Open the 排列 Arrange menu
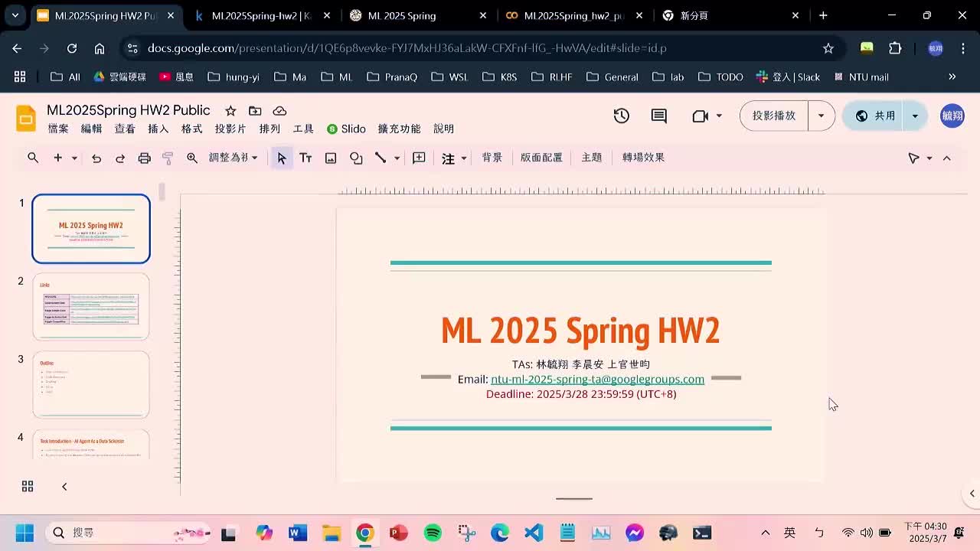980x551 pixels. [269, 129]
